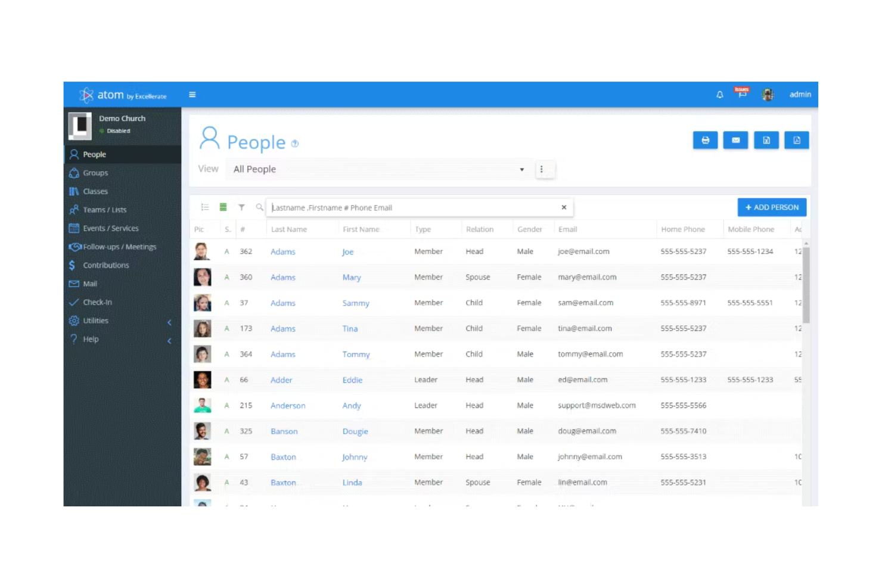Click email doug@email.com
Screen dimensions: 882x588
click(587, 431)
